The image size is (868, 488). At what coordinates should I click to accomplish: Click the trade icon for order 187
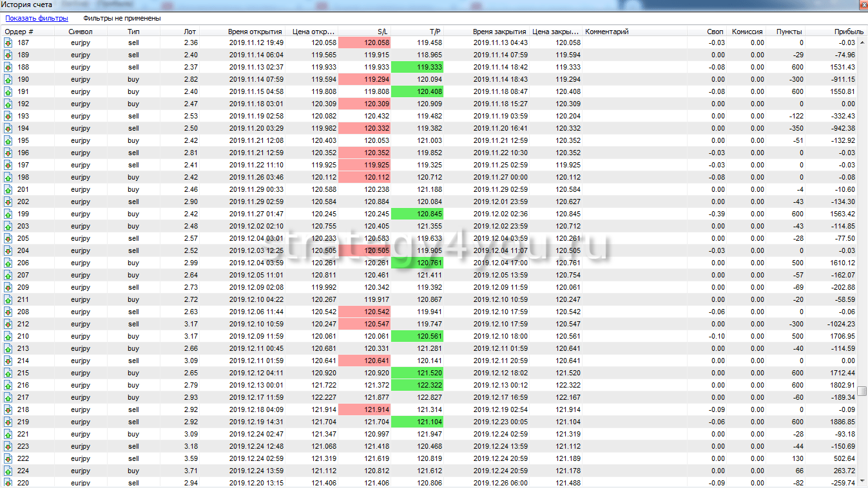pos(8,42)
